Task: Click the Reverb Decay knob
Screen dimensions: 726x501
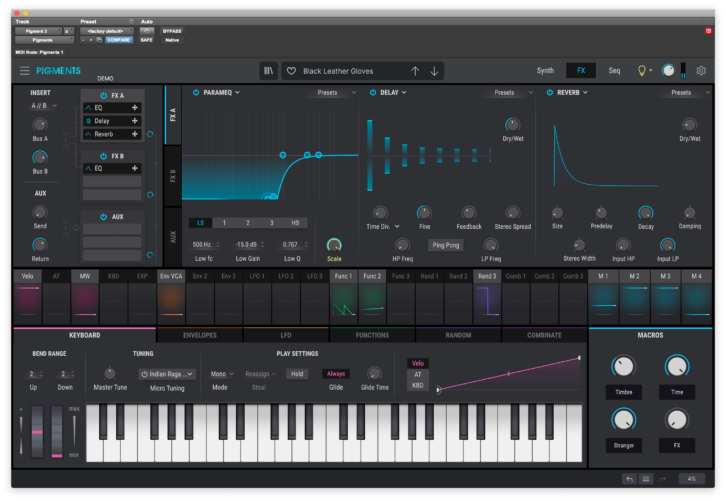Action: (645, 213)
